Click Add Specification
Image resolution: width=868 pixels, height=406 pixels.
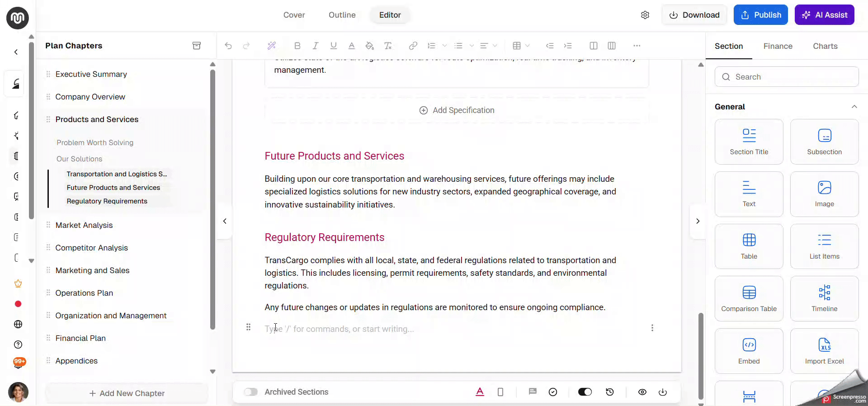click(x=457, y=110)
